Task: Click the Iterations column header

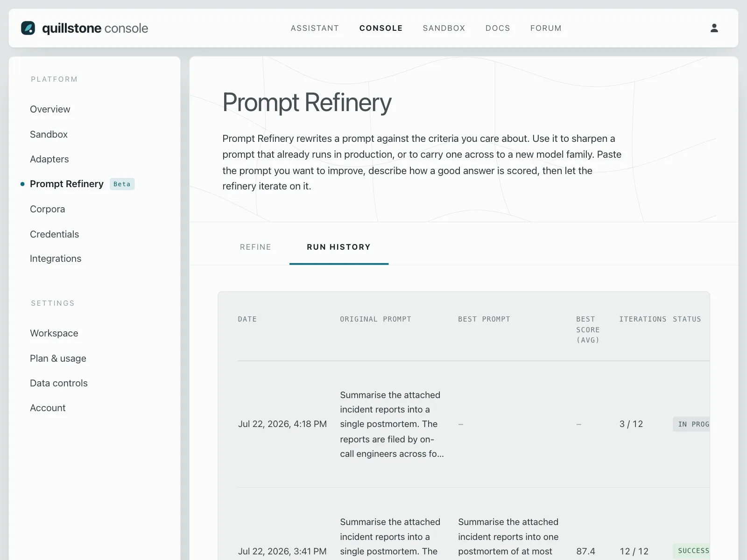Action: point(642,319)
